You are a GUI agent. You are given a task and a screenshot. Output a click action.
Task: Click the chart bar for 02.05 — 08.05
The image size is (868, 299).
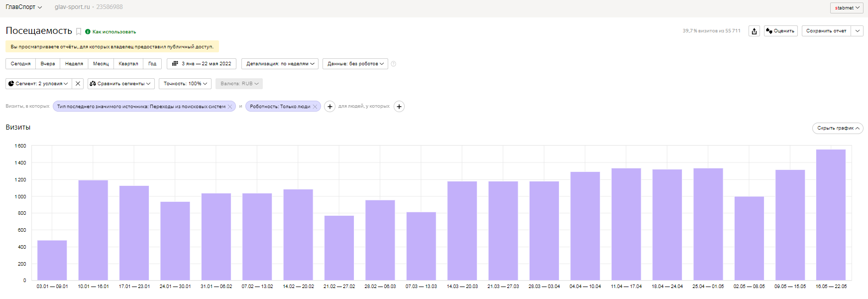[x=749, y=239]
